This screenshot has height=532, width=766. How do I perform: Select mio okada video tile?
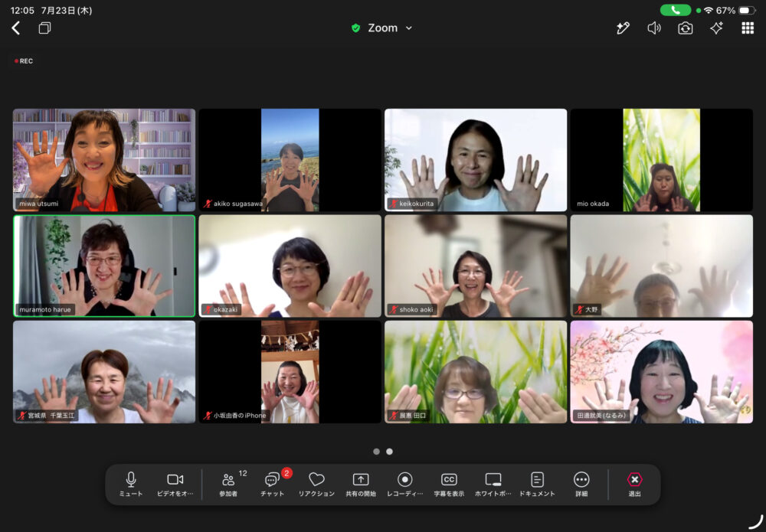[x=662, y=160]
